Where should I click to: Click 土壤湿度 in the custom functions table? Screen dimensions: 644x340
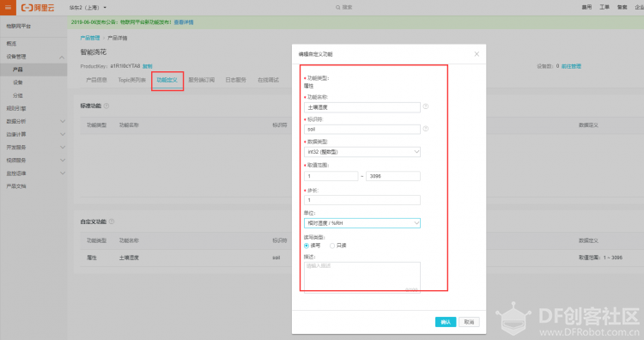pos(129,258)
